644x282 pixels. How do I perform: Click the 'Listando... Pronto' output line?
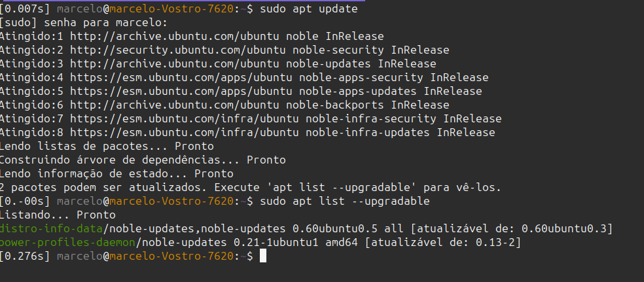click(x=58, y=215)
